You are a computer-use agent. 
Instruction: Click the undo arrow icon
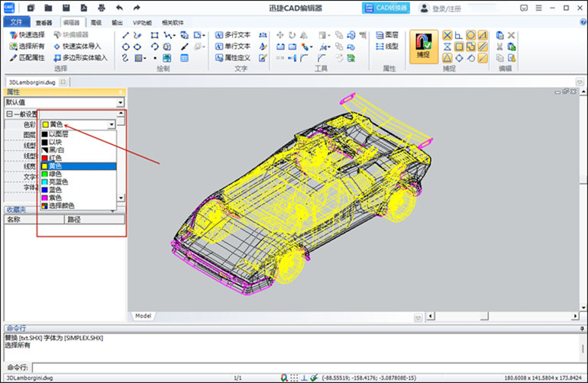coord(119,8)
